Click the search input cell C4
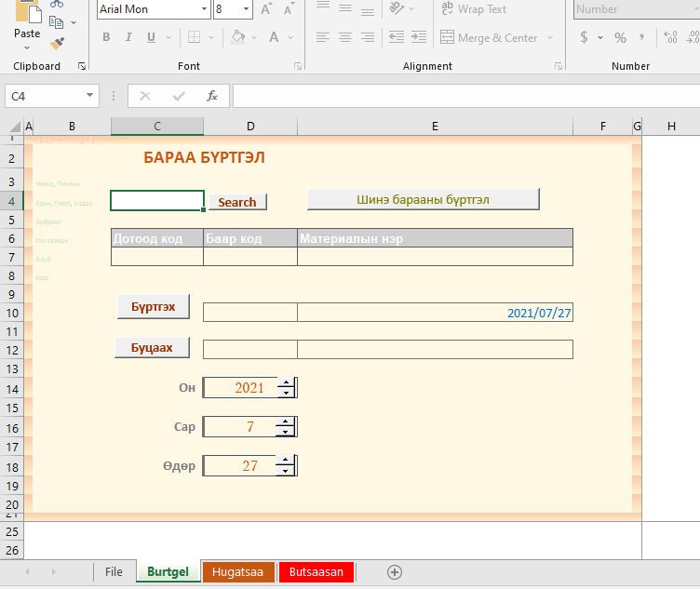 157,201
